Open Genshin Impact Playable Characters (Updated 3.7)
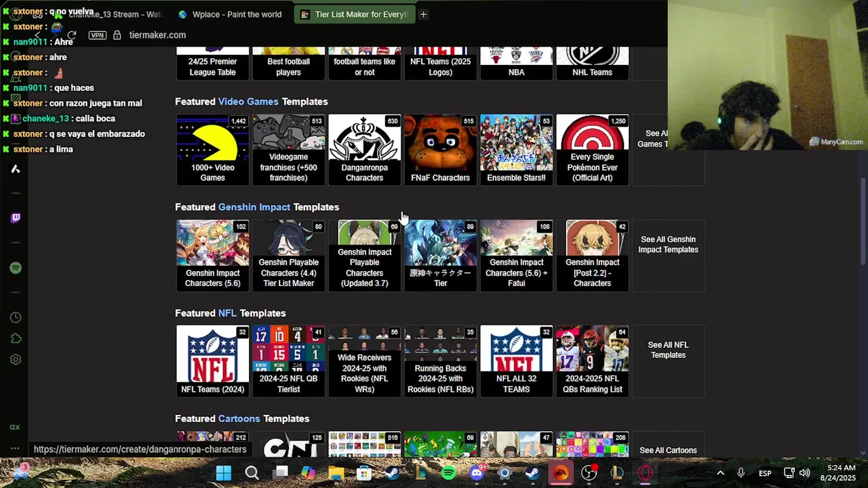Viewport: 868px width, 488px height. tap(364, 256)
